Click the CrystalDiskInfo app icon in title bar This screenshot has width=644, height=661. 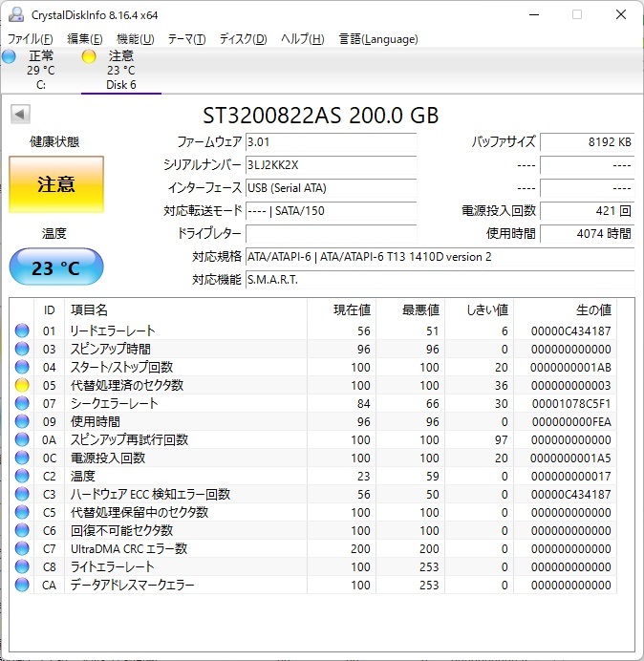(x=16, y=14)
